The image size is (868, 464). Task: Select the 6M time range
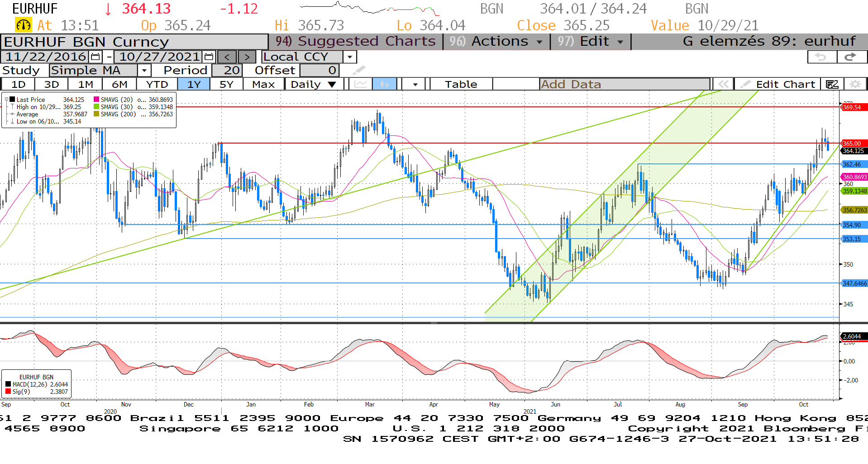119,84
